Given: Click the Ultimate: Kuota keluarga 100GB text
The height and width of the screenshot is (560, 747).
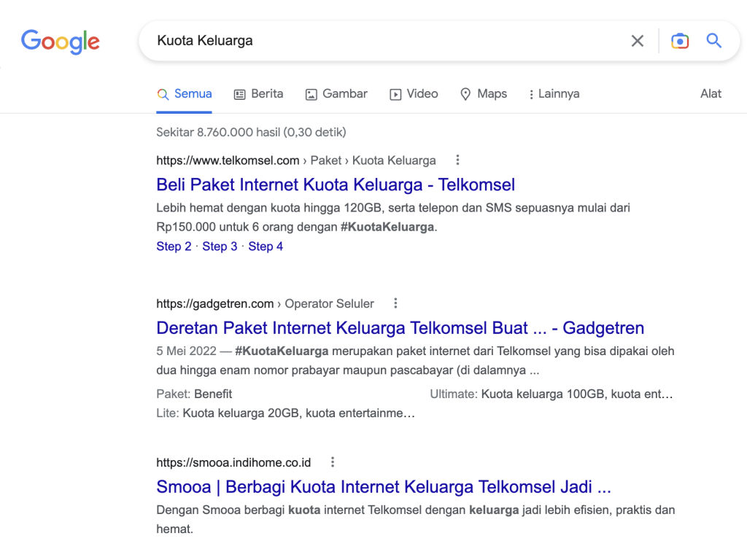Looking at the screenshot, I should click(551, 394).
